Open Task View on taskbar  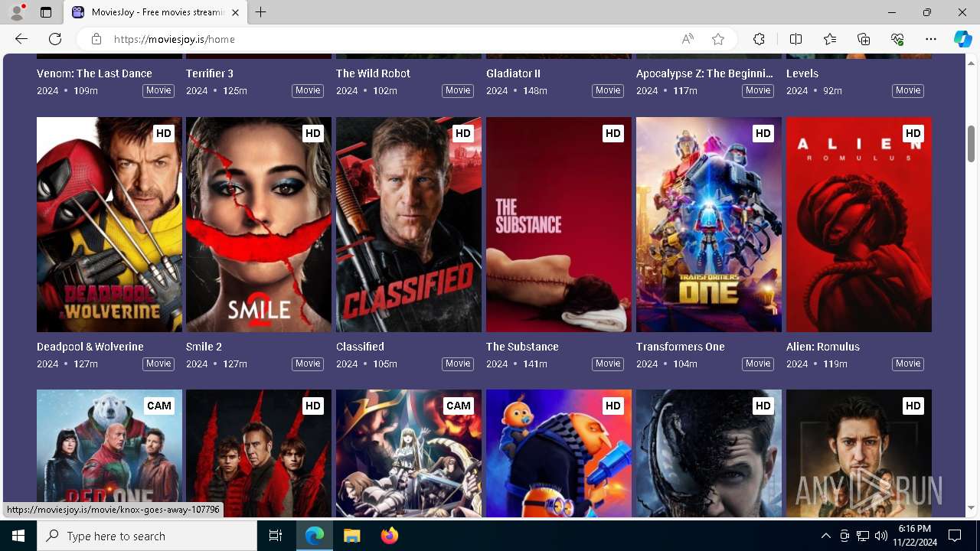[276, 536]
